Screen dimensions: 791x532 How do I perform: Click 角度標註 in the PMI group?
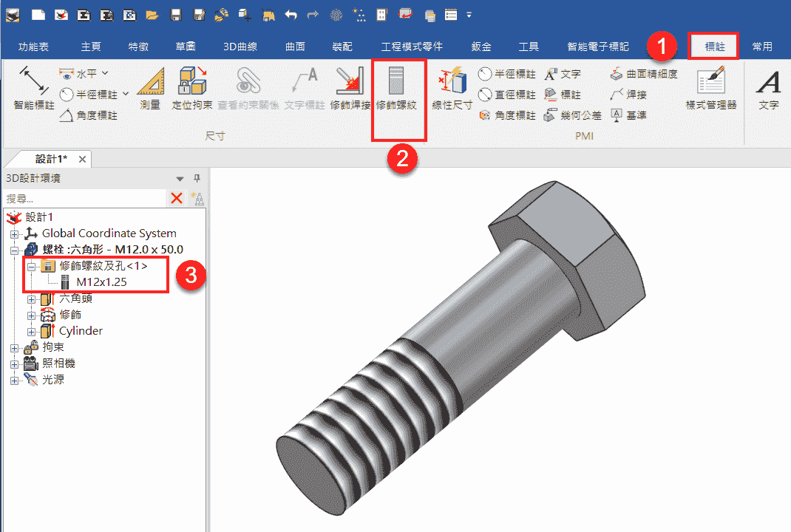(507, 115)
